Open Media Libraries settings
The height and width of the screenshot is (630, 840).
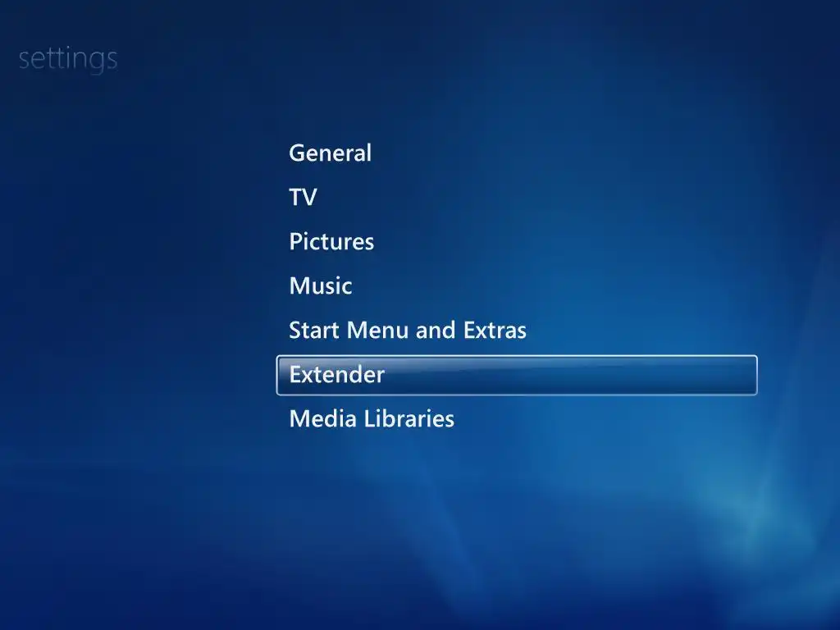point(372,418)
